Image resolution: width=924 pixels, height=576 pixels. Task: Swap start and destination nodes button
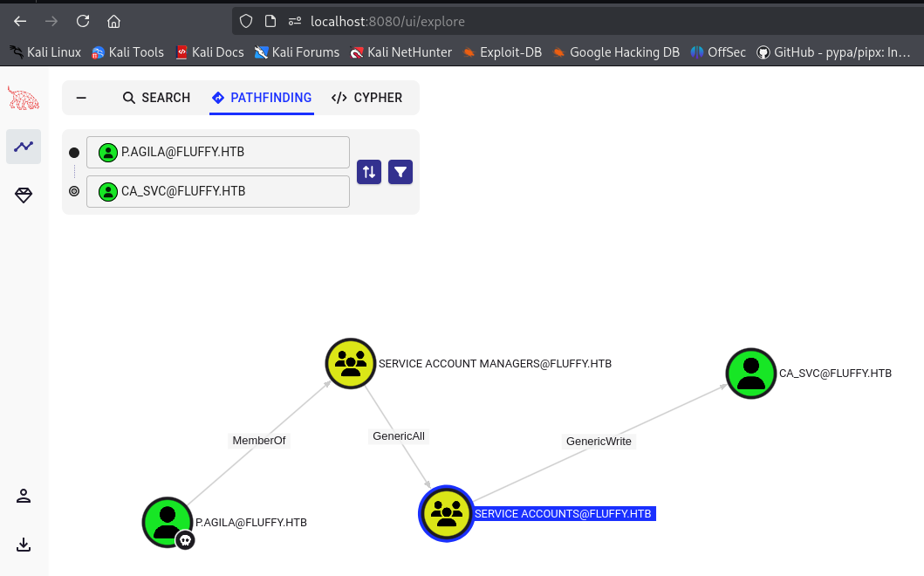369,172
